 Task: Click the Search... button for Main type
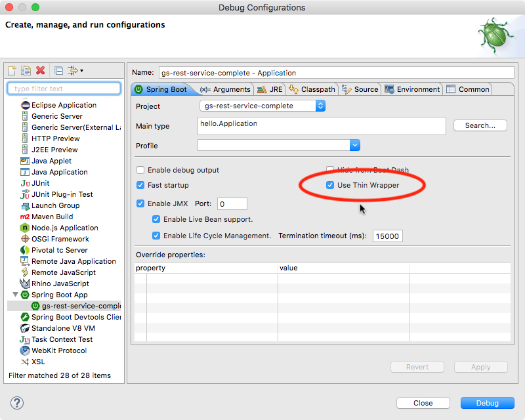(480, 125)
